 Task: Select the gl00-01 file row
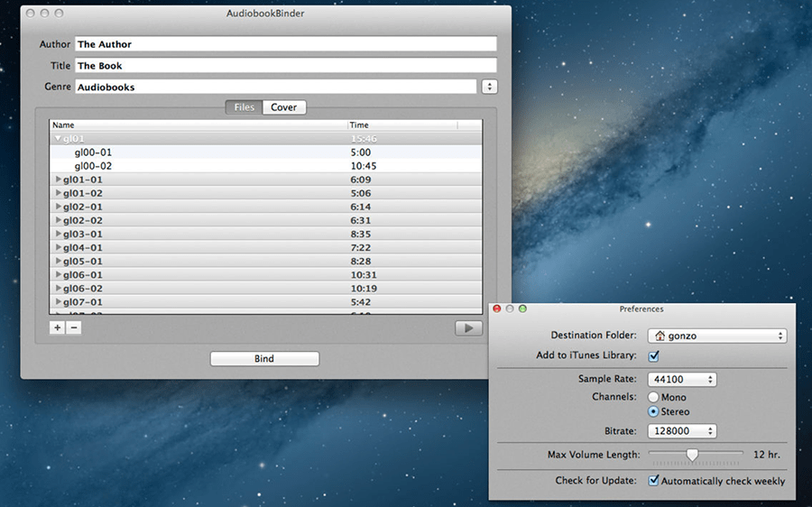(265, 152)
